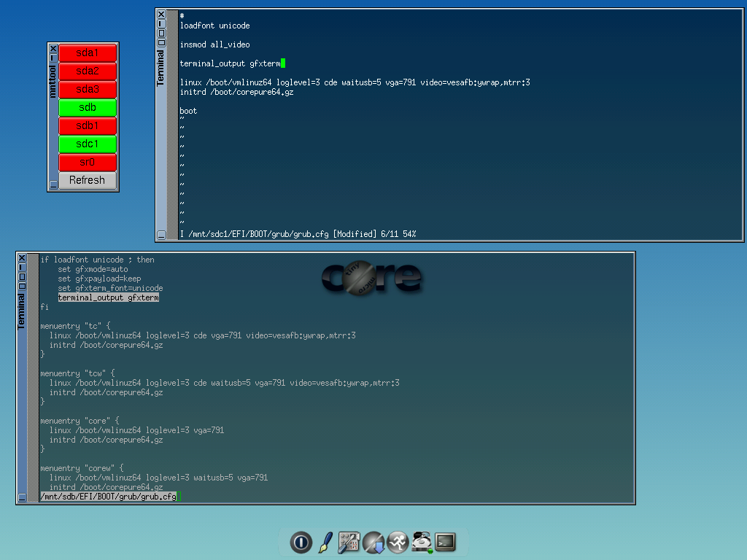
Task: Click 'insmod all_video' line in upper Terminal
Action: click(214, 44)
